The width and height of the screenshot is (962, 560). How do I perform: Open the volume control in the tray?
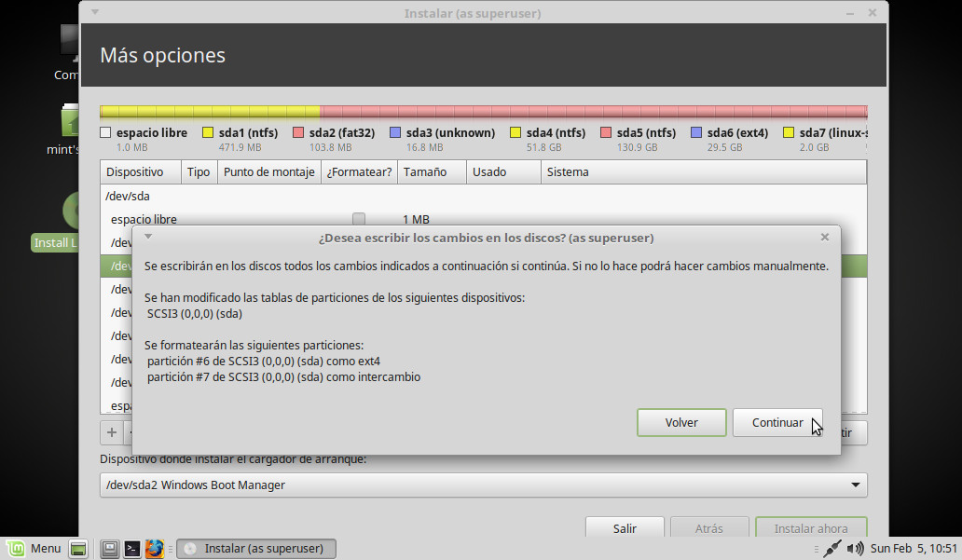pyautogui.click(x=858, y=549)
